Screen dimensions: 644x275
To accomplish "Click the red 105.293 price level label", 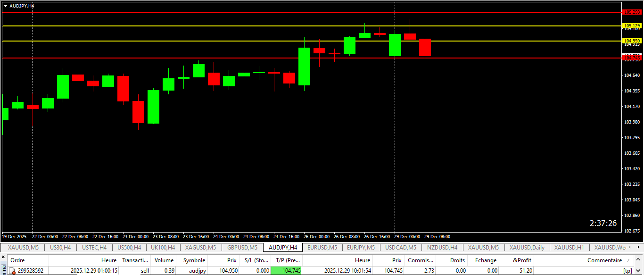I will [632, 12].
